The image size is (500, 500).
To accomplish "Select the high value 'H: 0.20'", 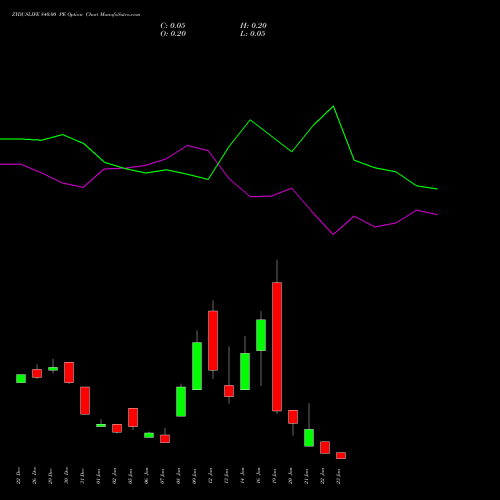I will tap(253, 26).
